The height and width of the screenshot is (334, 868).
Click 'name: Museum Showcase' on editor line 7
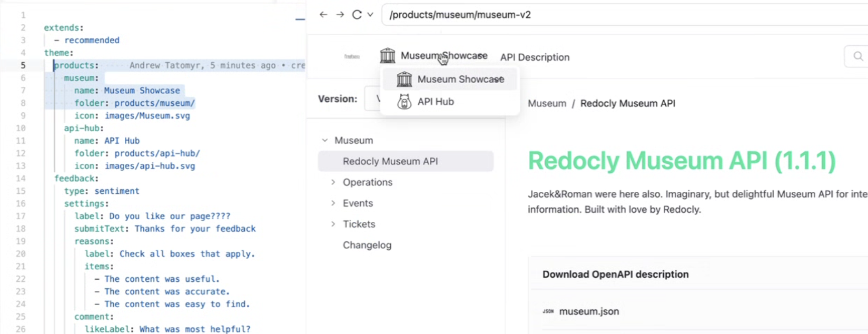click(127, 91)
